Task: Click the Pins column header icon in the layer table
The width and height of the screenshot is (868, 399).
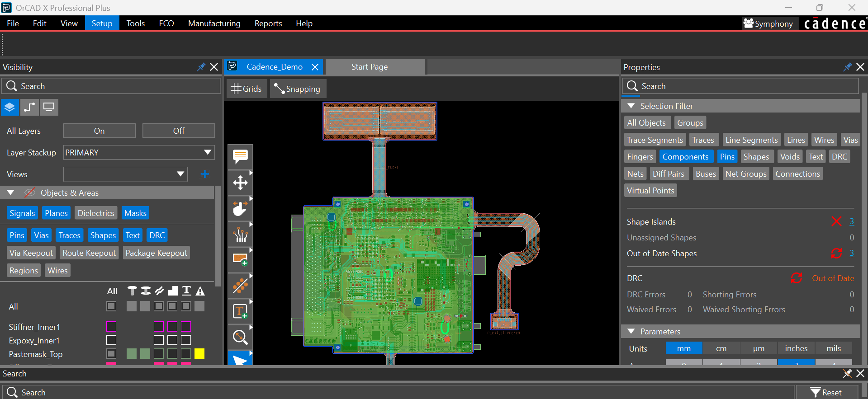Action: [x=132, y=291]
